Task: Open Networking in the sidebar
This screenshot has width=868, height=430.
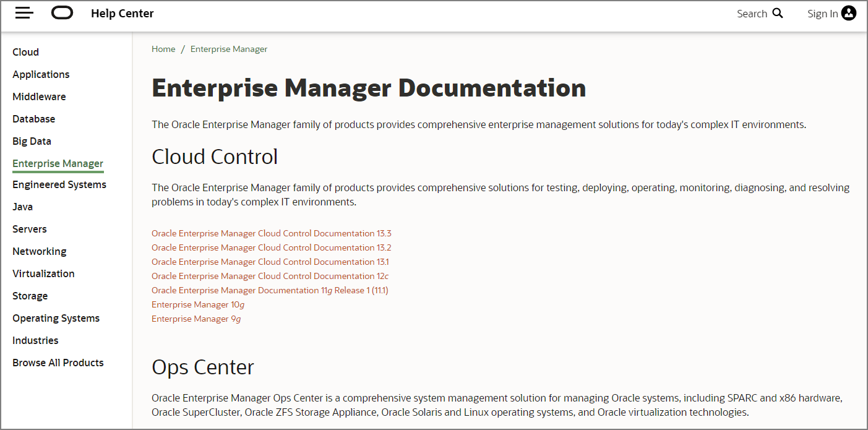Action: (x=39, y=251)
